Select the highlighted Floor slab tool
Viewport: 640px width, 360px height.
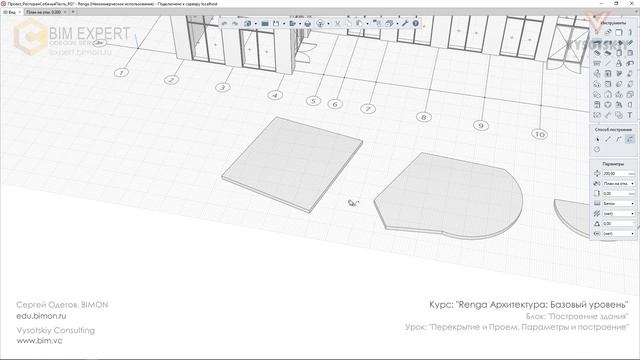pyautogui.click(x=597, y=42)
